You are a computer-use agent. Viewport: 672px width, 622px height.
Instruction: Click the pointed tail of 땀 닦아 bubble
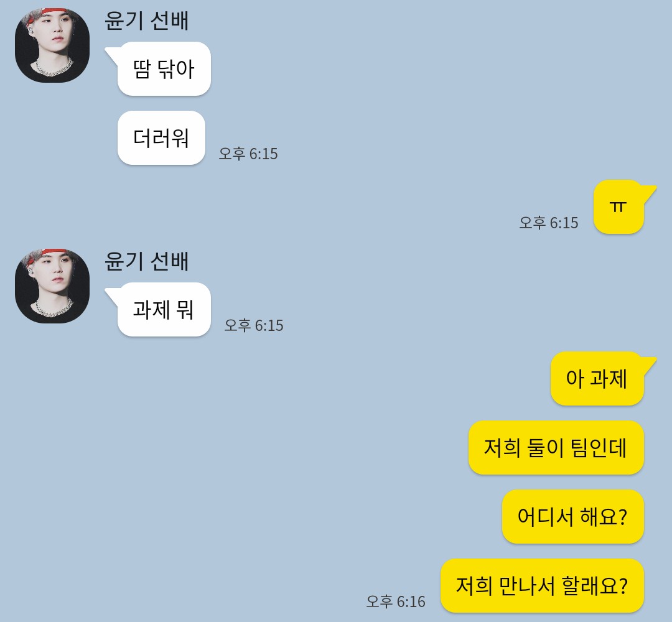tap(111, 54)
